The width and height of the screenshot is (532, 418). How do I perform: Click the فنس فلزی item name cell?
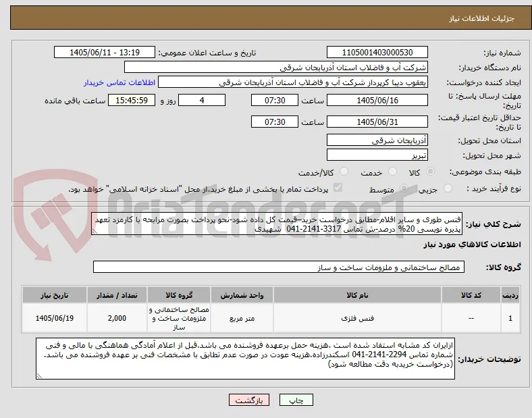[x=357, y=318]
